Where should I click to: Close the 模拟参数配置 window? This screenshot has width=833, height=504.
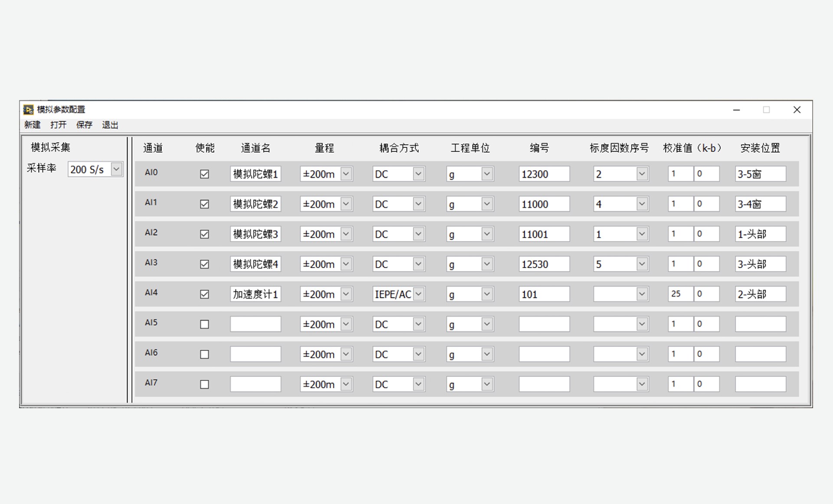tap(797, 110)
